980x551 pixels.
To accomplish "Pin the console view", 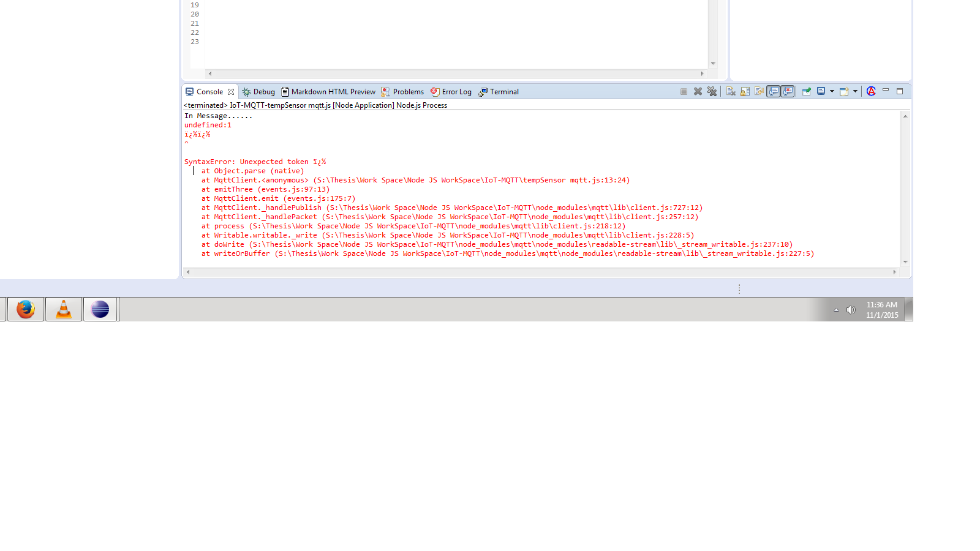I will (x=806, y=92).
